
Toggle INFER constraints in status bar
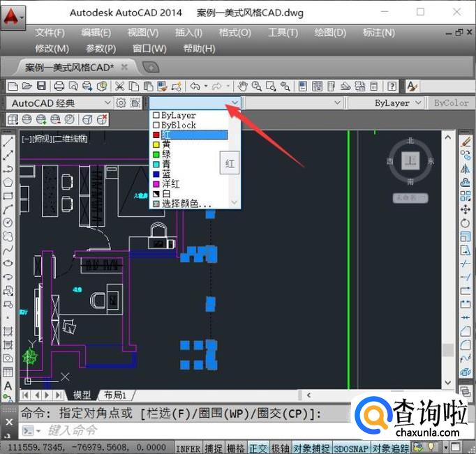pyautogui.click(x=188, y=448)
